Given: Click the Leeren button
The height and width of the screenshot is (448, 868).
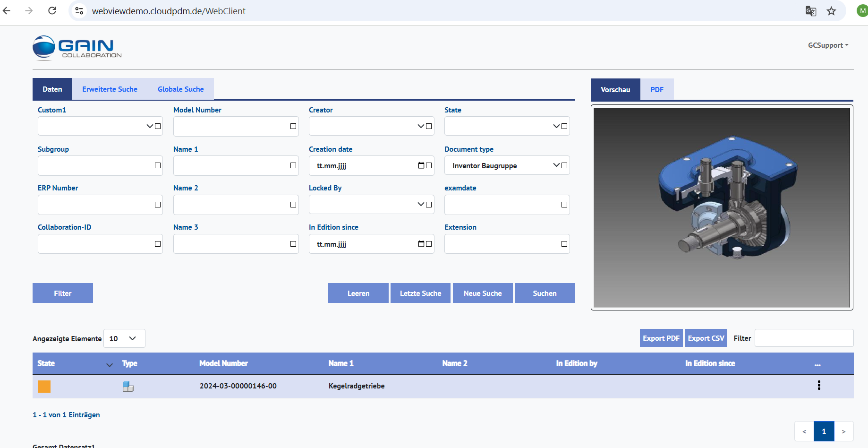Looking at the screenshot, I should pyautogui.click(x=358, y=293).
